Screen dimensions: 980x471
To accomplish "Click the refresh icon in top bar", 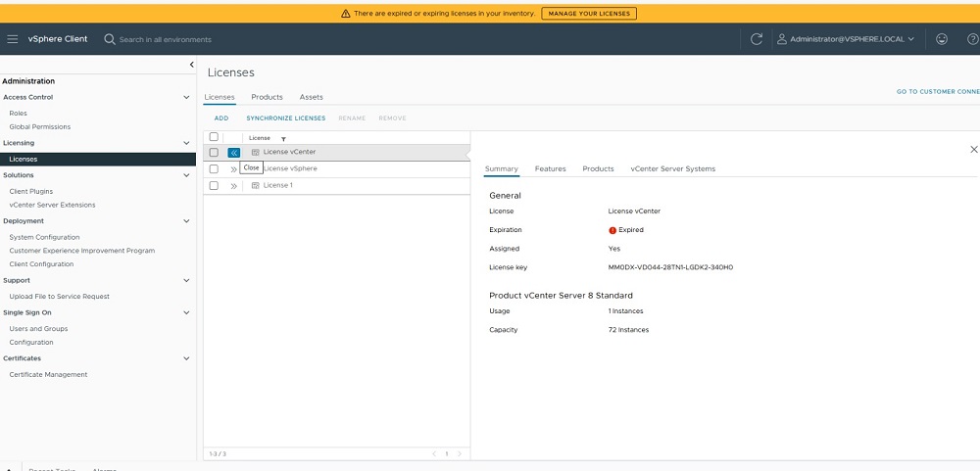I will tap(756, 39).
